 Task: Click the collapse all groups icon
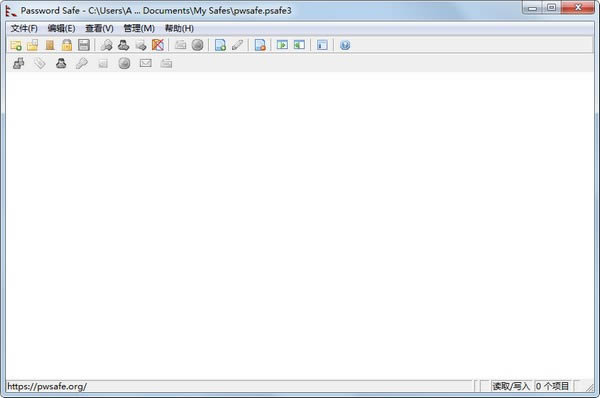point(299,45)
